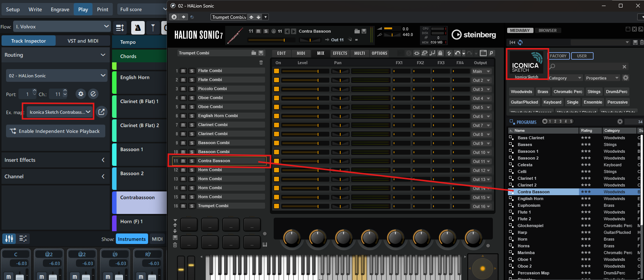The width and height of the screenshot is (644, 280).
Task: Switch to the BROWSER tab
Action: [x=547, y=30]
